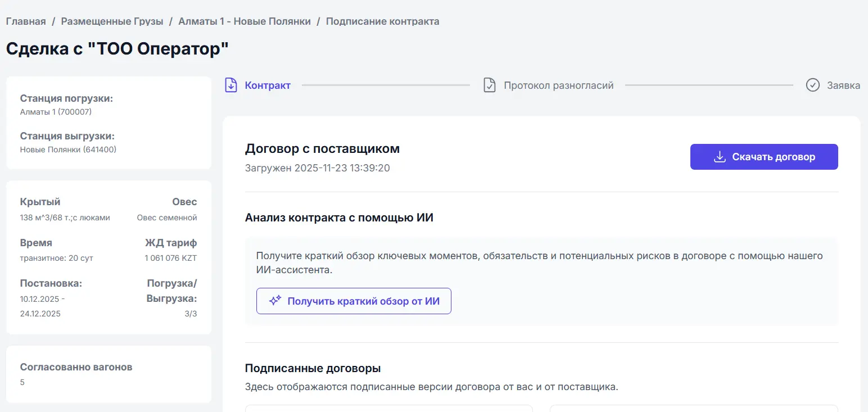Switch to the "Контракт" step
Image resolution: width=868 pixels, height=412 pixels.
point(268,85)
